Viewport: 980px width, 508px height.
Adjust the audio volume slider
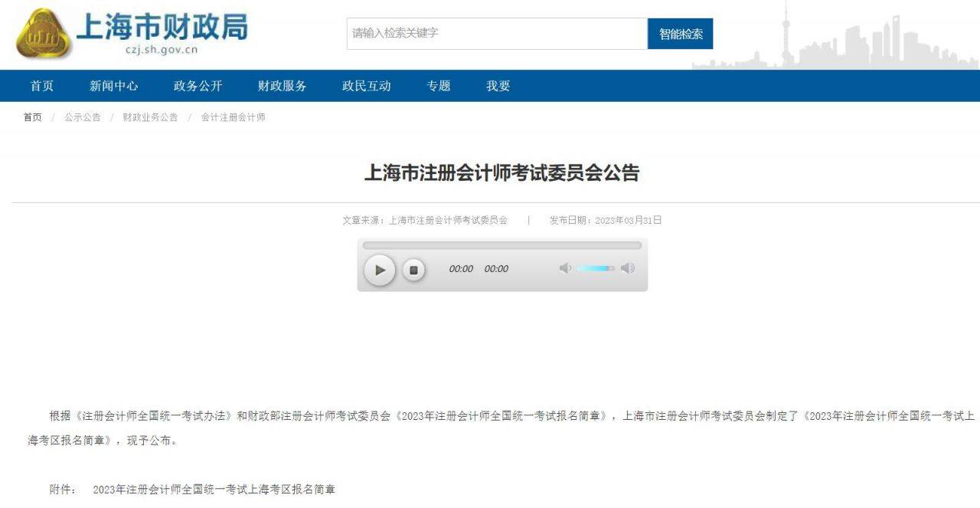coord(593,268)
